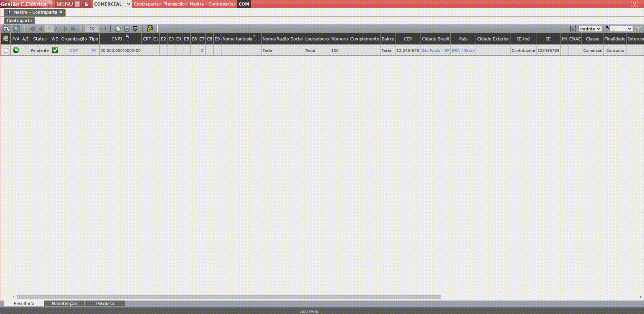Click the download arrow icon in toolbar
644x314 pixels.
point(135,29)
